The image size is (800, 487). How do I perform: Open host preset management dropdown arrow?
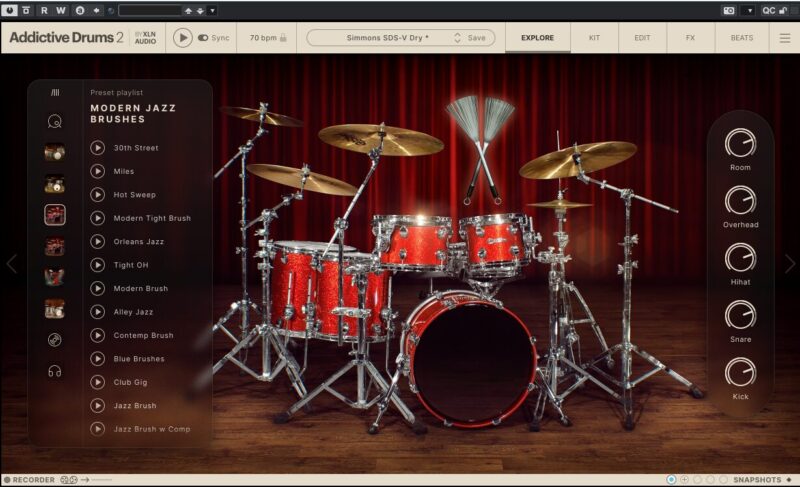click(x=213, y=11)
